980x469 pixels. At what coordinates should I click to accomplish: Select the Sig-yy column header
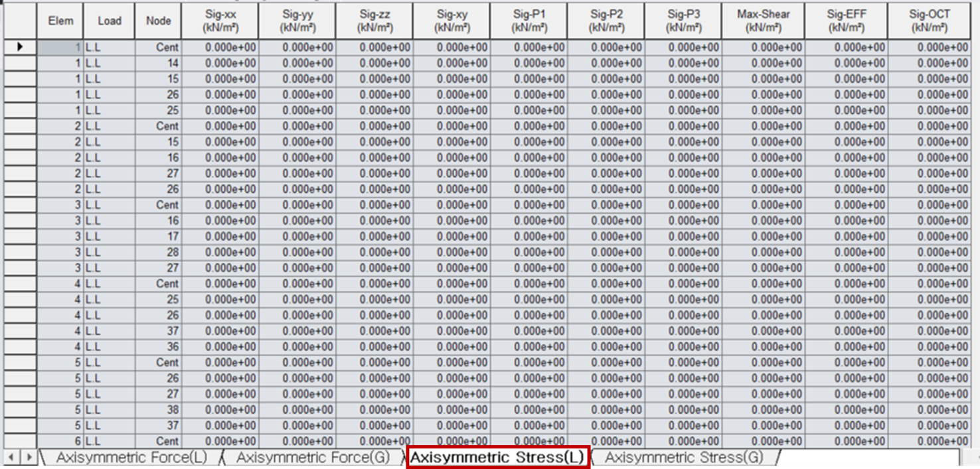[x=297, y=21]
